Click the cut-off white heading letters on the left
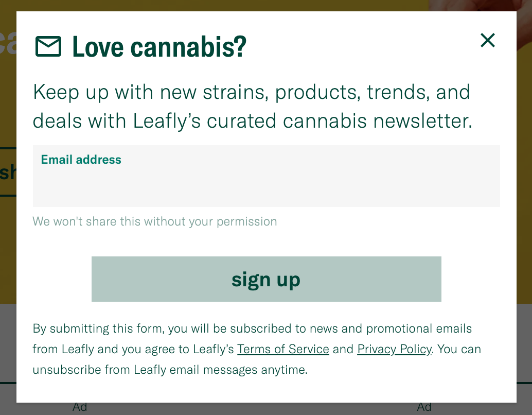Viewport: 532px width, 415px height. (8, 42)
